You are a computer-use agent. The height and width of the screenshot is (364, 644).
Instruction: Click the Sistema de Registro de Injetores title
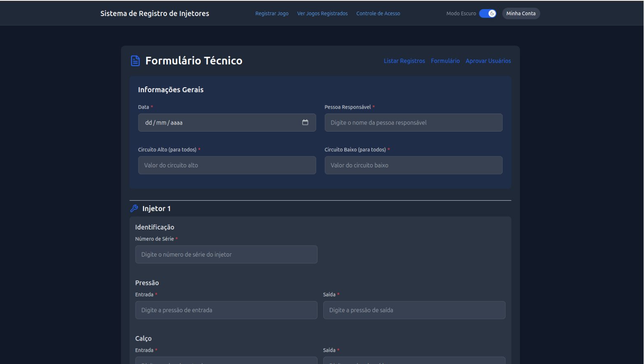[155, 14]
